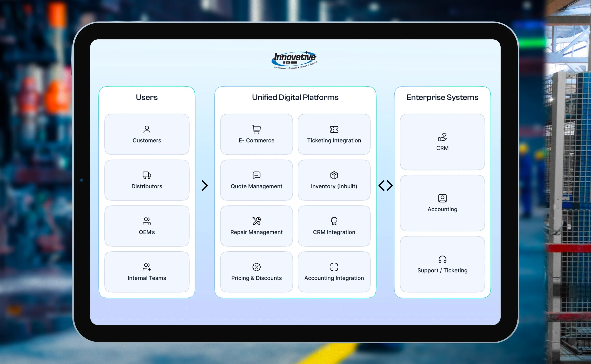The width and height of the screenshot is (591, 364).
Task: Select the Pricing & Discounts percent icon
Action: pyautogui.click(x=256, y=267)
